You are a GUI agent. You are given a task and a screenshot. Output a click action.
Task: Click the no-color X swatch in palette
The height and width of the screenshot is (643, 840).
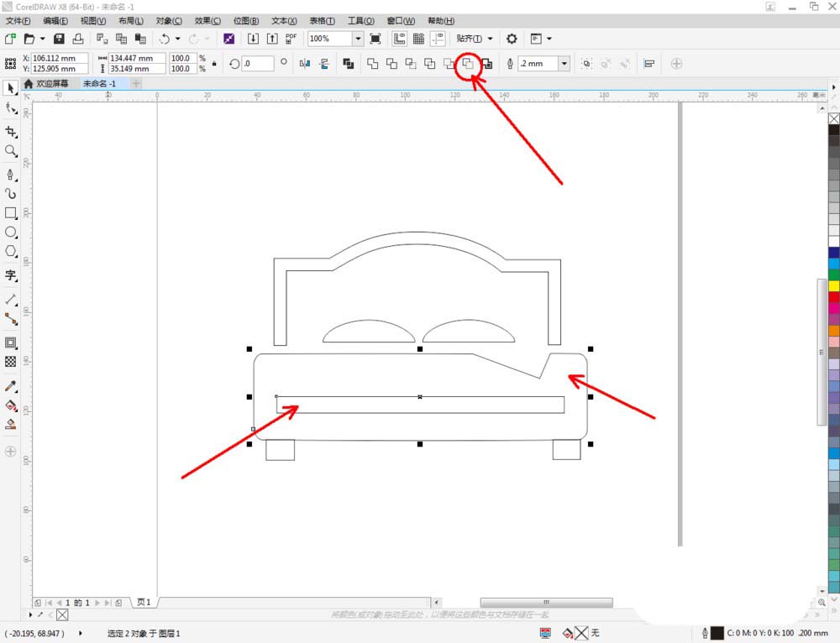pos(833,119)
